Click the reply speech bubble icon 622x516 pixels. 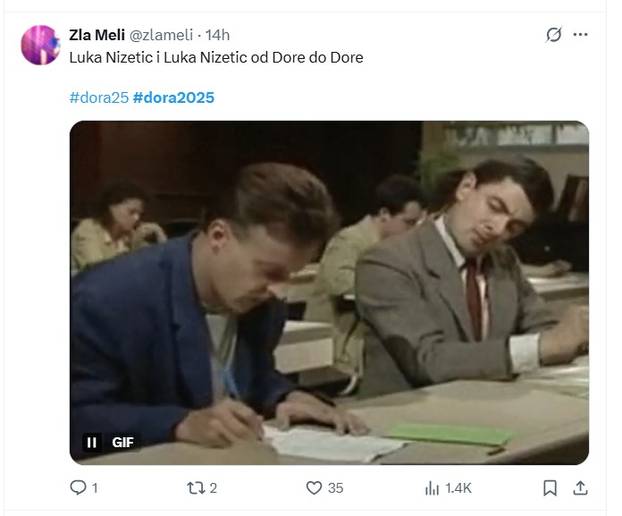pos(79,488)
